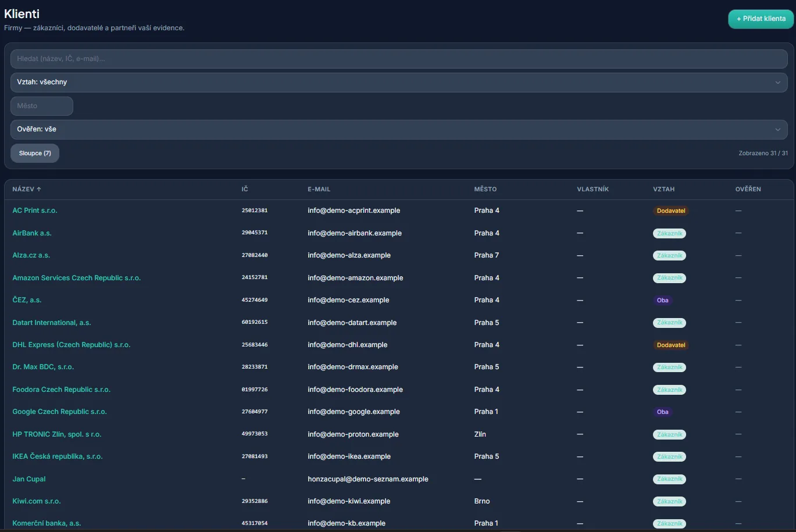Click the Přidat klienta button
The image size is (796, 532).
[761, 19]
